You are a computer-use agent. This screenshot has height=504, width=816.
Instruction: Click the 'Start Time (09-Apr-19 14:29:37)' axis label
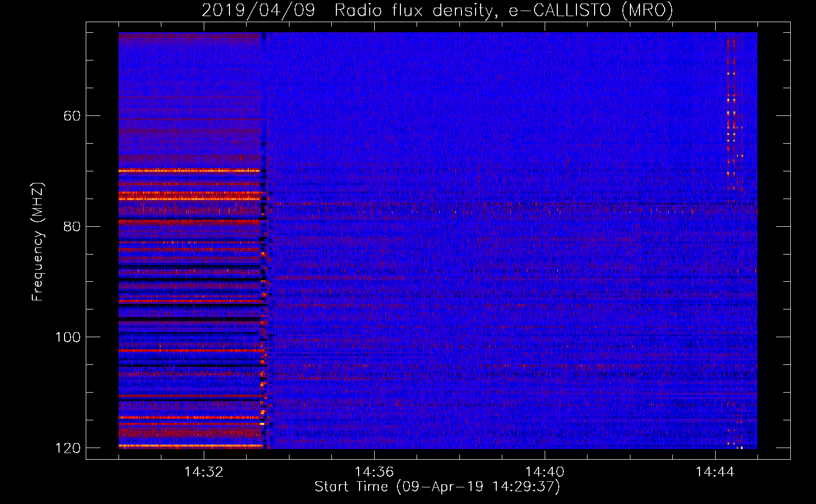point(437,487)
